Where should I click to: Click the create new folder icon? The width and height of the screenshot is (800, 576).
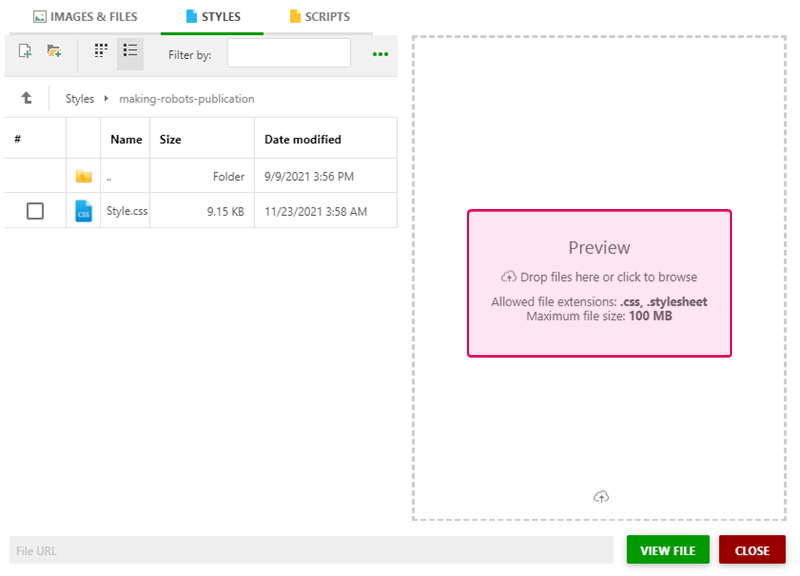pyautogui.click(x=54, y=51)
